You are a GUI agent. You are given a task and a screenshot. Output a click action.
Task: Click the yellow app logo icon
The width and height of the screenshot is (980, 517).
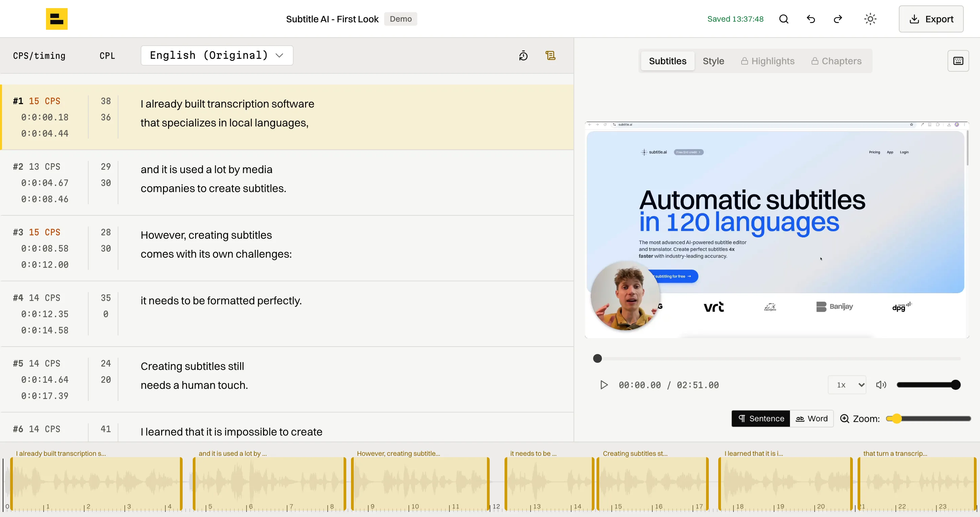point(57,19)
